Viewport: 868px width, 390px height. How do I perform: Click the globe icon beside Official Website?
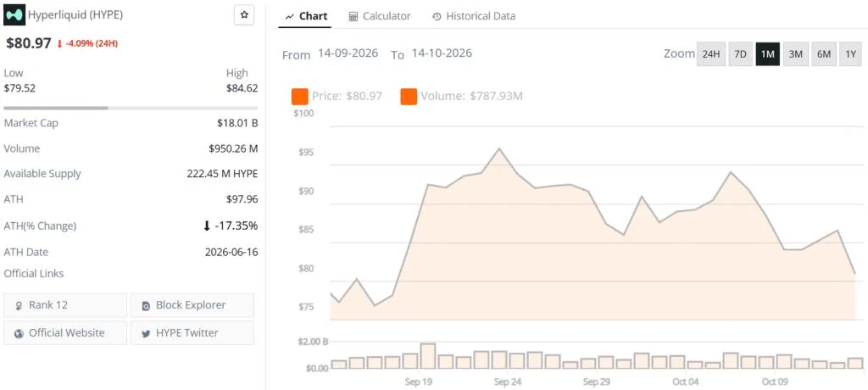19,333
